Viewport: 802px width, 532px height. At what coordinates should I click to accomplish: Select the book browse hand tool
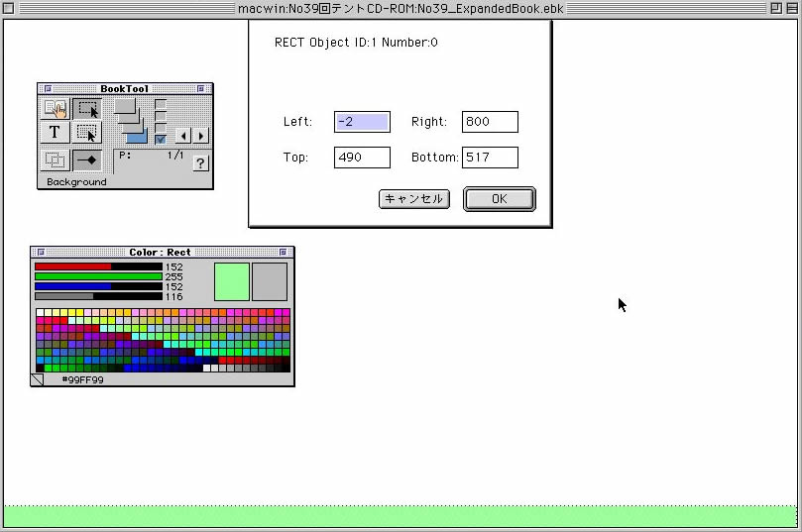(x=55, y=109)
